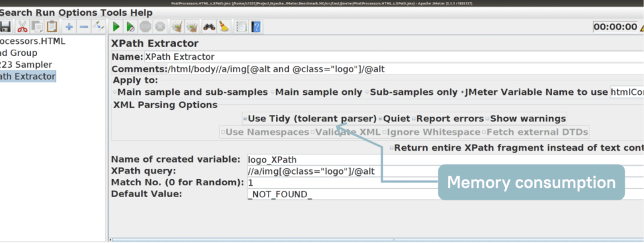Toggle Use Tidy (tolerant parser) checkbox
644x243 pixels.
tap(245, 119)
